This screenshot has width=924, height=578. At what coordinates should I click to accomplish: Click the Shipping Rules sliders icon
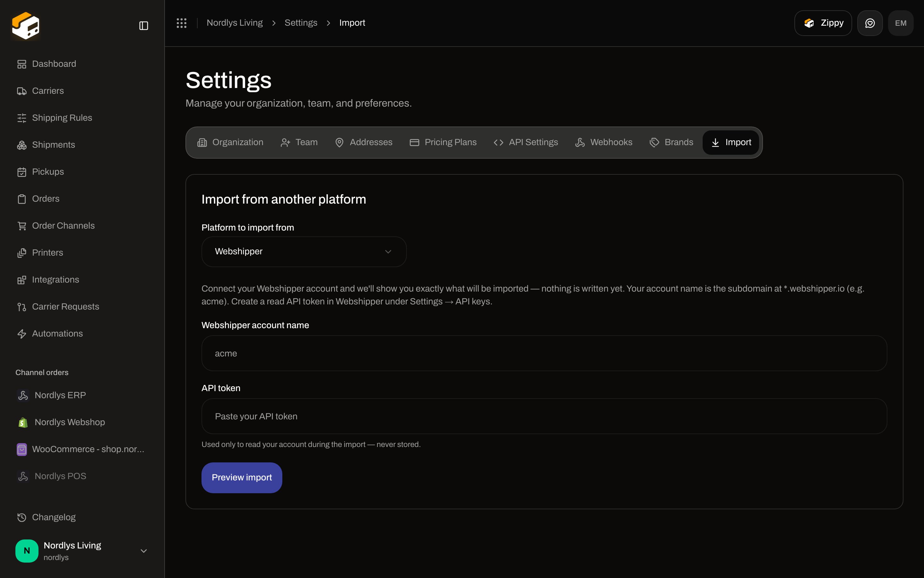coord(22,118)
